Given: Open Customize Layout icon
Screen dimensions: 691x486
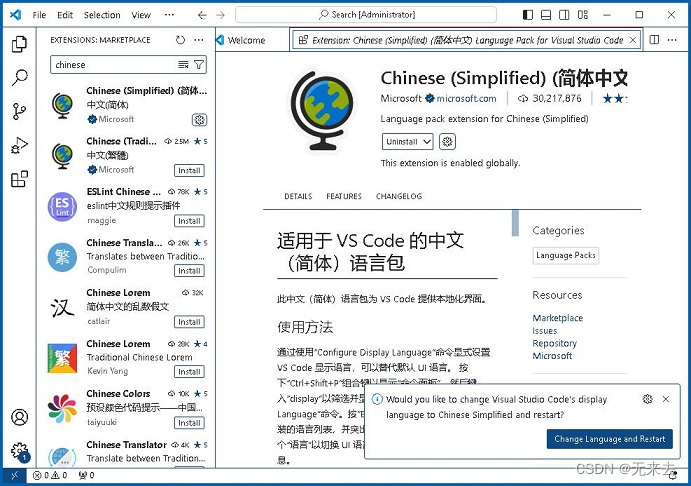Looking at the screenshot, I should pyautogui.click(x=583, y=15).
